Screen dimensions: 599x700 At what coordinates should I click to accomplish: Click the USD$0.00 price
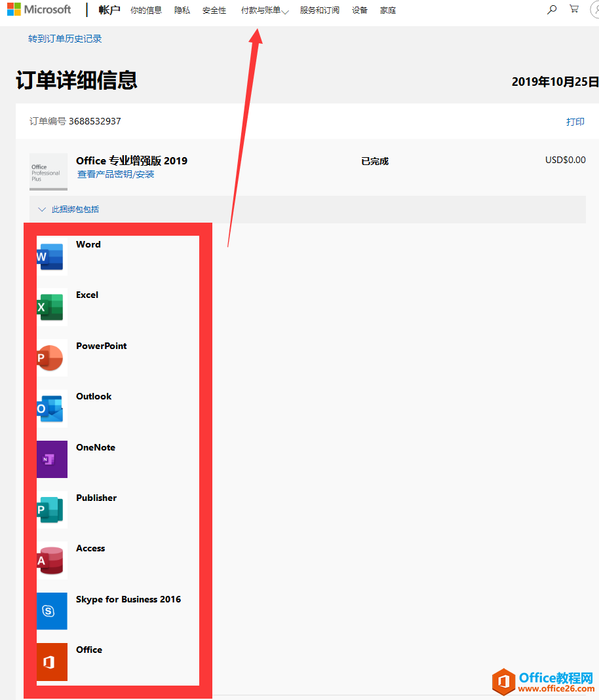click(x=566, y=160)
